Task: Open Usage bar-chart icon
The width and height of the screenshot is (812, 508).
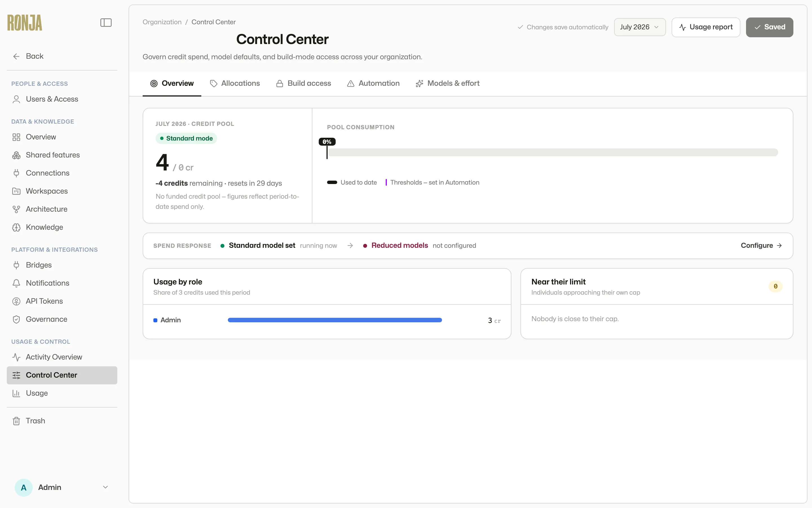Action: tap(16, 393)
